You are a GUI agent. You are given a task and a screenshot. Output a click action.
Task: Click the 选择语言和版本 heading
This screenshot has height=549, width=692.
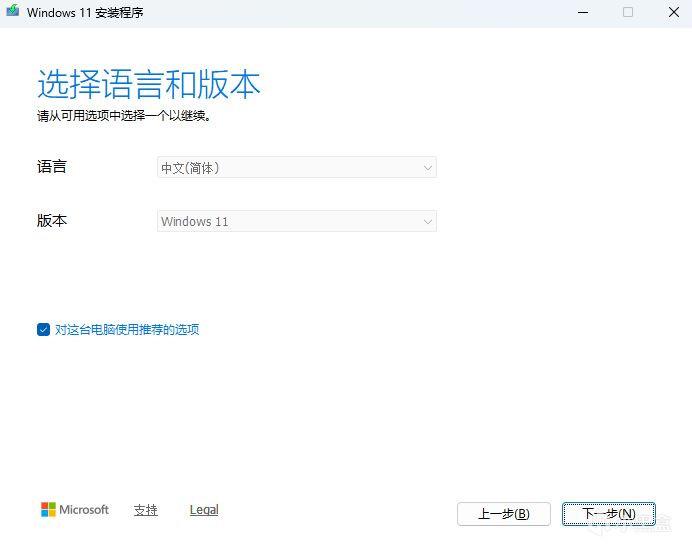[149, 84]
